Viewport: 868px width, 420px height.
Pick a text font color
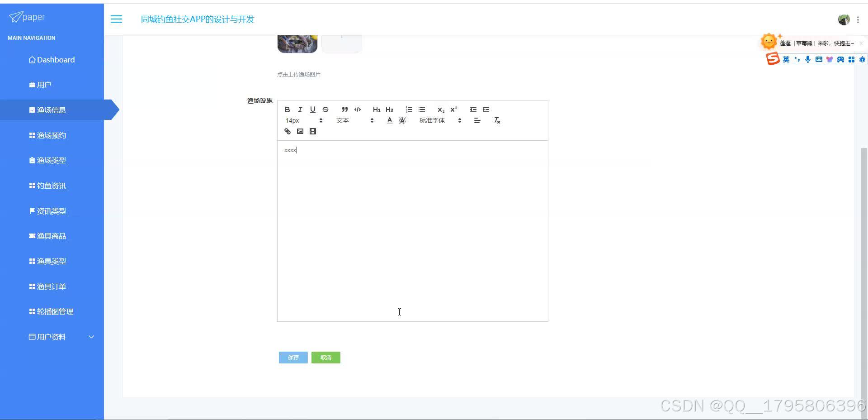[x=389, y=120]
